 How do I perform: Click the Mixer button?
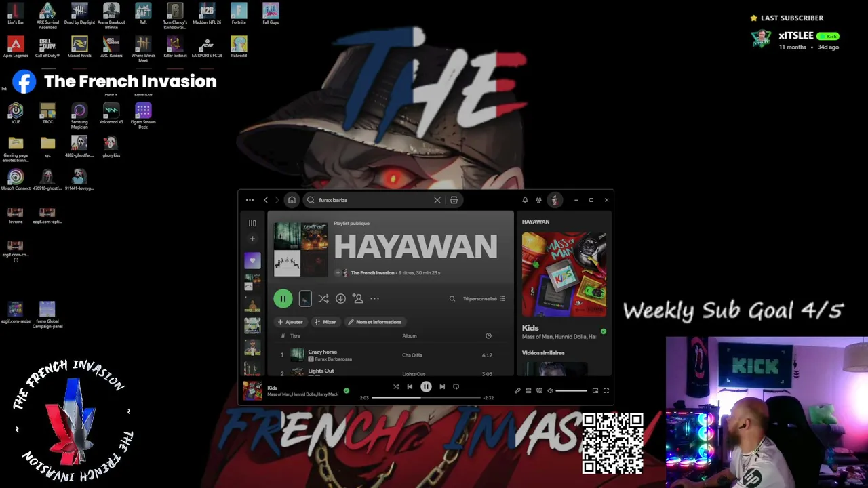325,322
